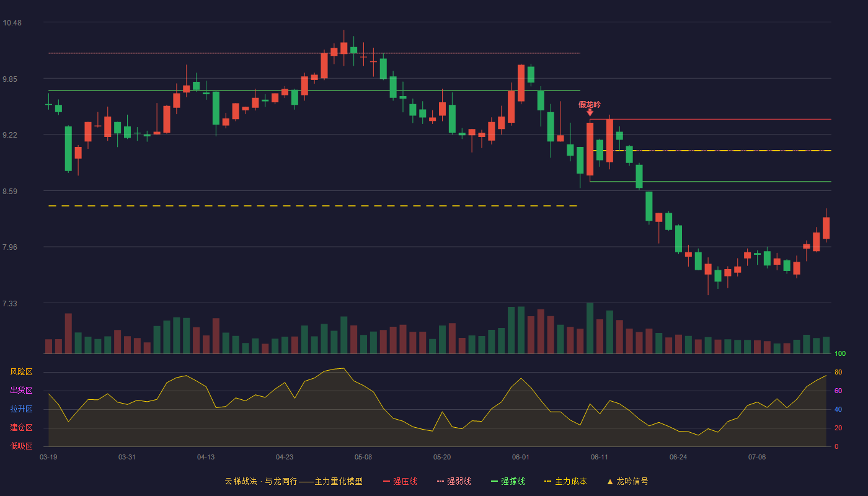The height and width of the screenshot is (496, 868).
Task: Click the 06-11 date label
Action: 600,457
